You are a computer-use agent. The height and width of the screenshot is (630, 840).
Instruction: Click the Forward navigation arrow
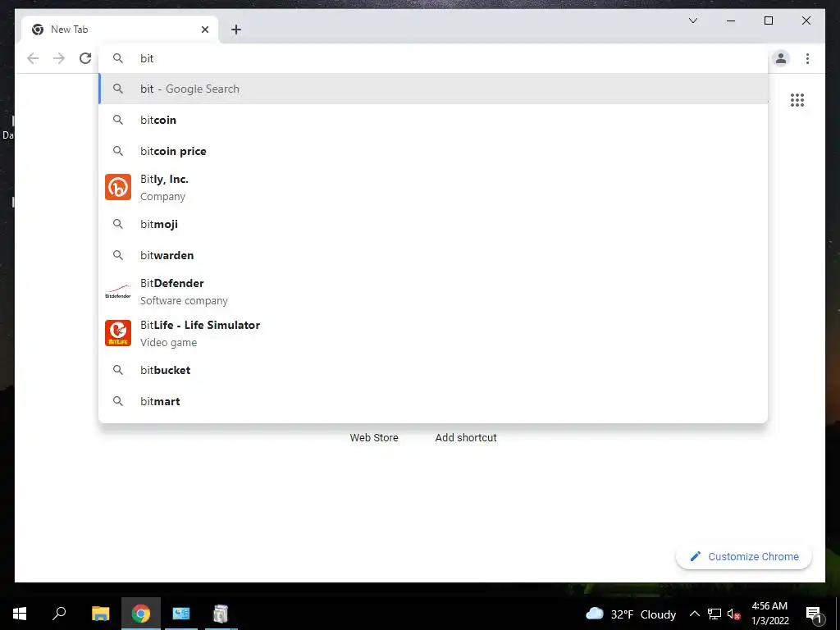pyautogui.click(x=59, y=58)
